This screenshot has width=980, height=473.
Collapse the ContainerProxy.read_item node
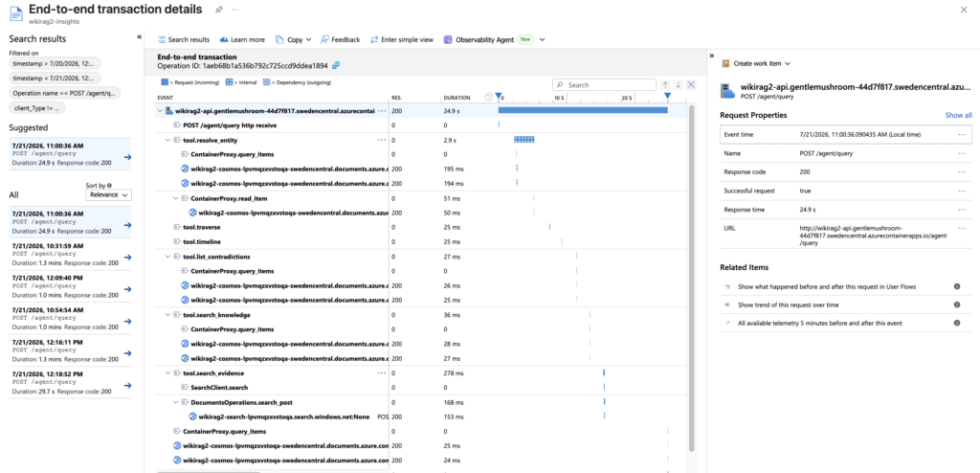pyautogui.click(x=175, y=198)
